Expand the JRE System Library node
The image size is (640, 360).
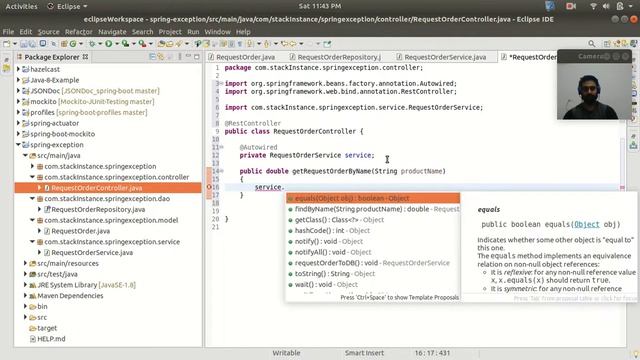pos(25,285)
